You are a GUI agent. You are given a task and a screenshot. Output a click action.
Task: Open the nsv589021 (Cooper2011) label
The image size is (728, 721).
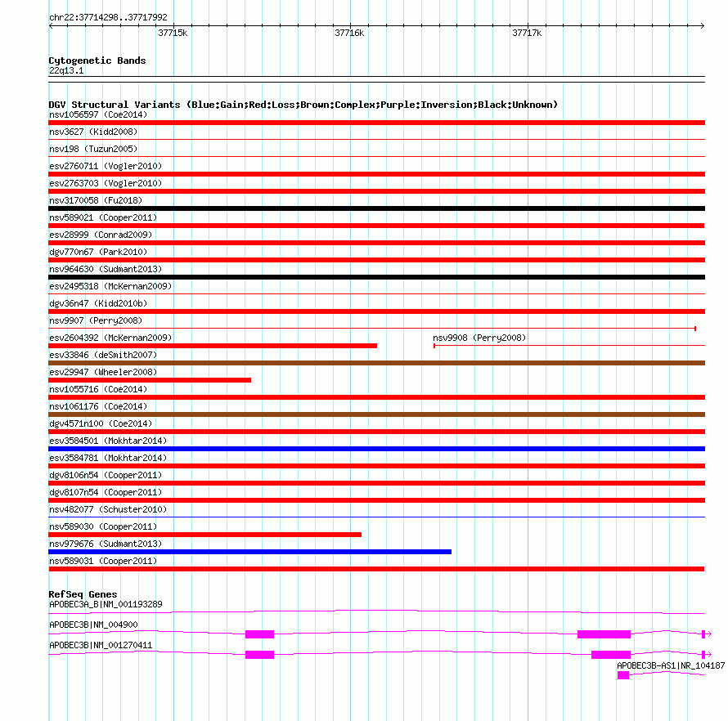103,217
